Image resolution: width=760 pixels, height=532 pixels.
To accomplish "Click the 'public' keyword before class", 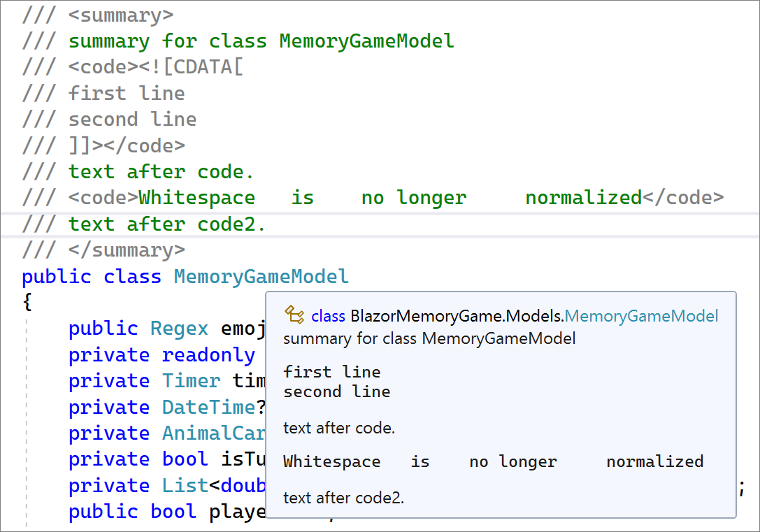I will click(x=57, y=277).
